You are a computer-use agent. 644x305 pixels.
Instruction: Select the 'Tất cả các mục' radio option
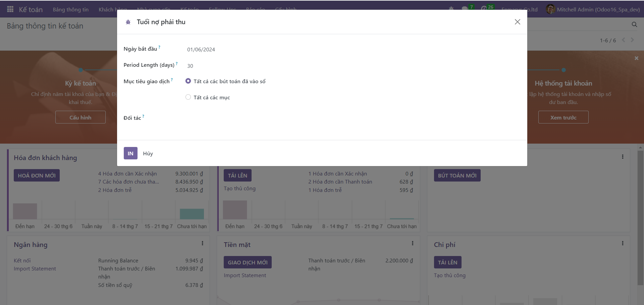click(188, 97)
